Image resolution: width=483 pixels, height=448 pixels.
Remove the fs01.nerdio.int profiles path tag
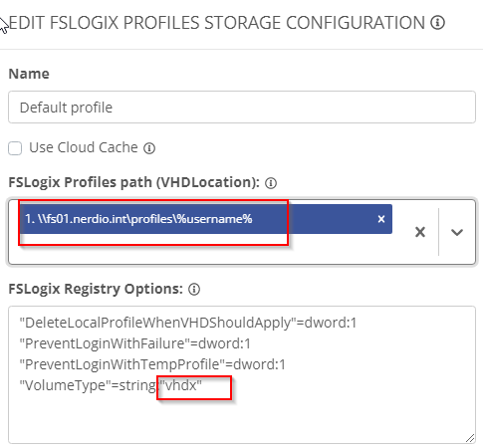tap(381, 219)
